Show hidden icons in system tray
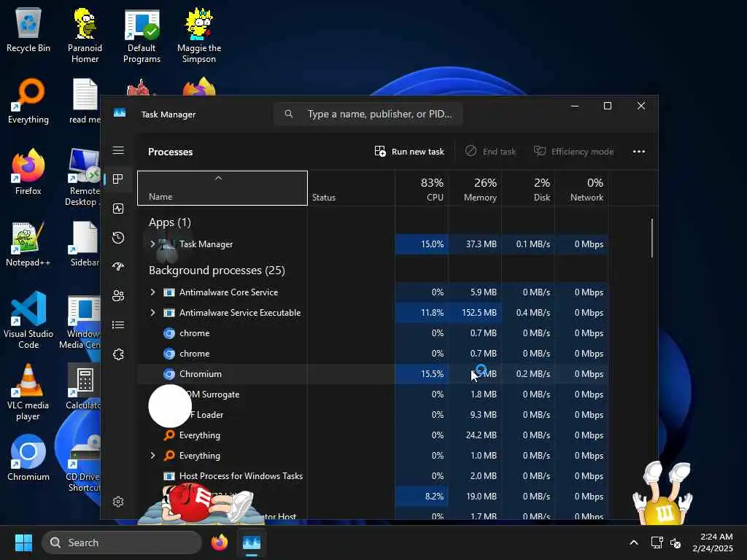The width and height of the screenshot is (747, 560). click(634, 542)
